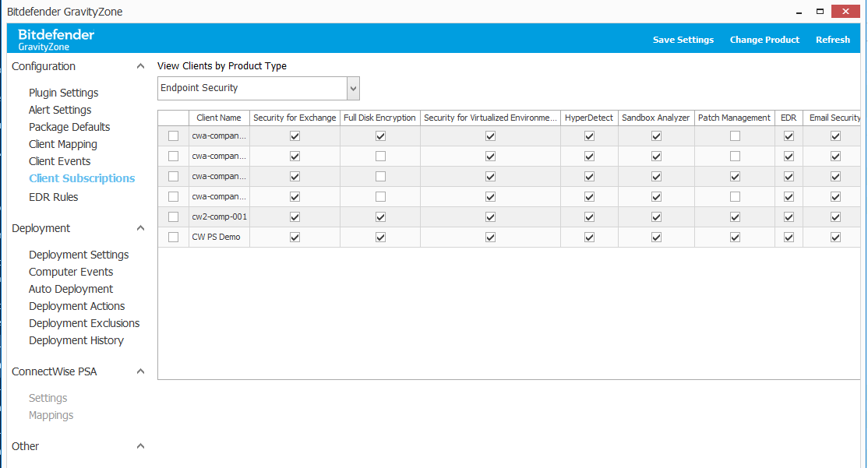This screenshot has width=868, height=468.
Task: Open Alert Settings in Configuration
Action: point(60,109)
